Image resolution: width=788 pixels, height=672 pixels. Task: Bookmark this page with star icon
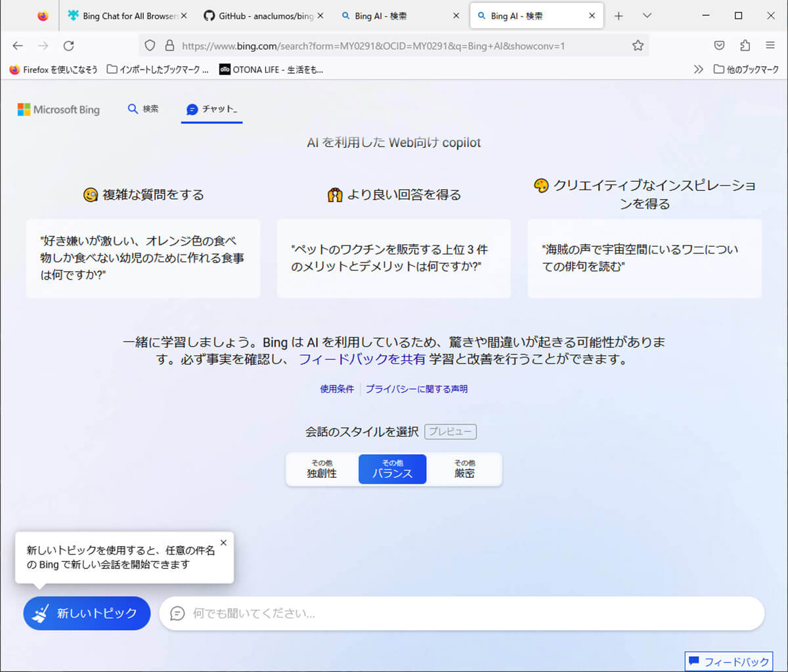click(638, 45)
